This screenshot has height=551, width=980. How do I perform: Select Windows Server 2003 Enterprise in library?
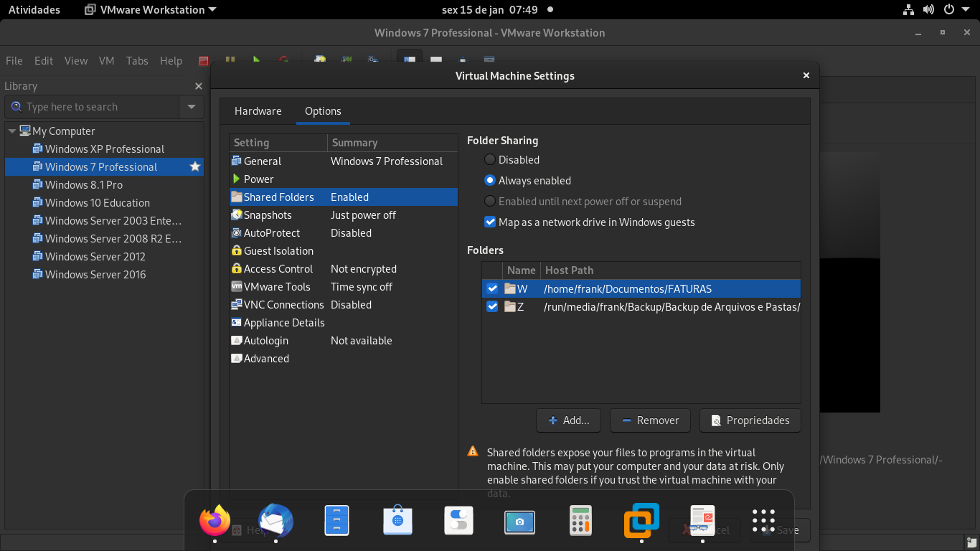[x=104, y=221]
